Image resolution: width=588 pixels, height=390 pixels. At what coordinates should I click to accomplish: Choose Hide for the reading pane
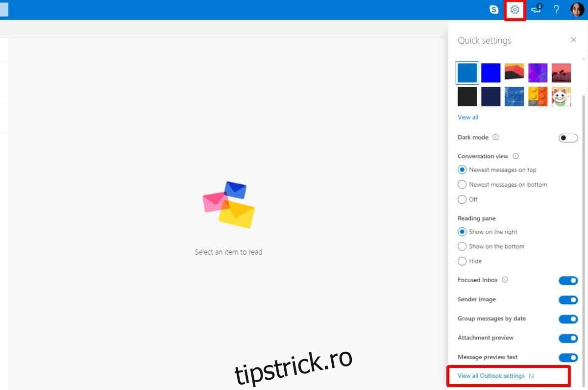462,261
